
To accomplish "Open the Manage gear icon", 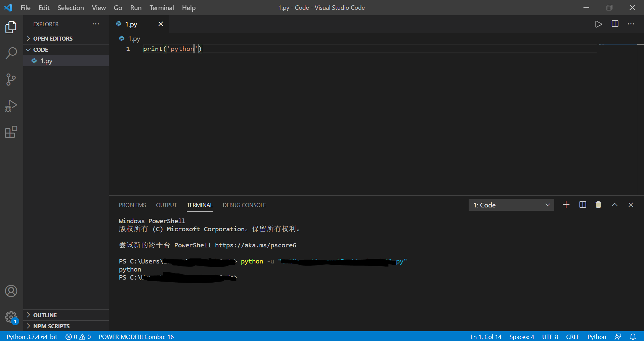I will tap(11, 317).
